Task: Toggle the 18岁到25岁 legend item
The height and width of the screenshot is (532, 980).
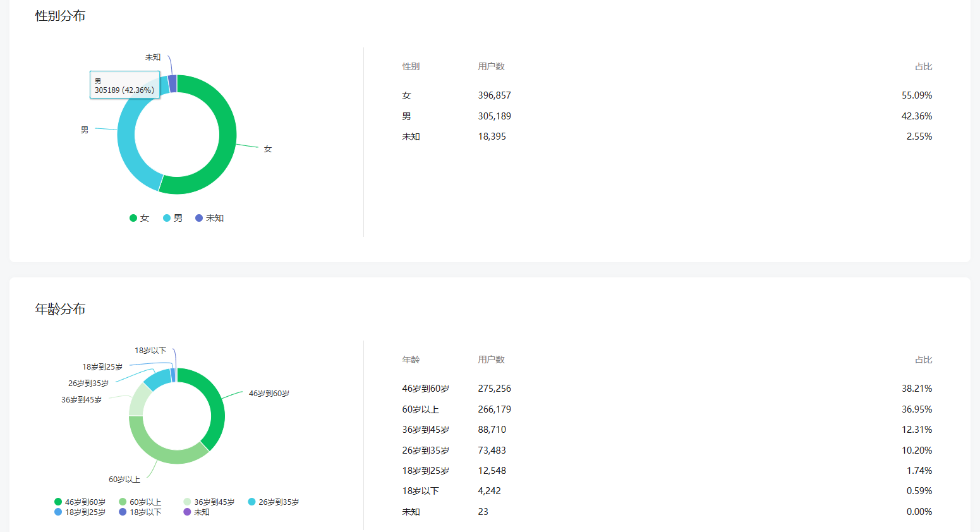Action: pos(80,512)
